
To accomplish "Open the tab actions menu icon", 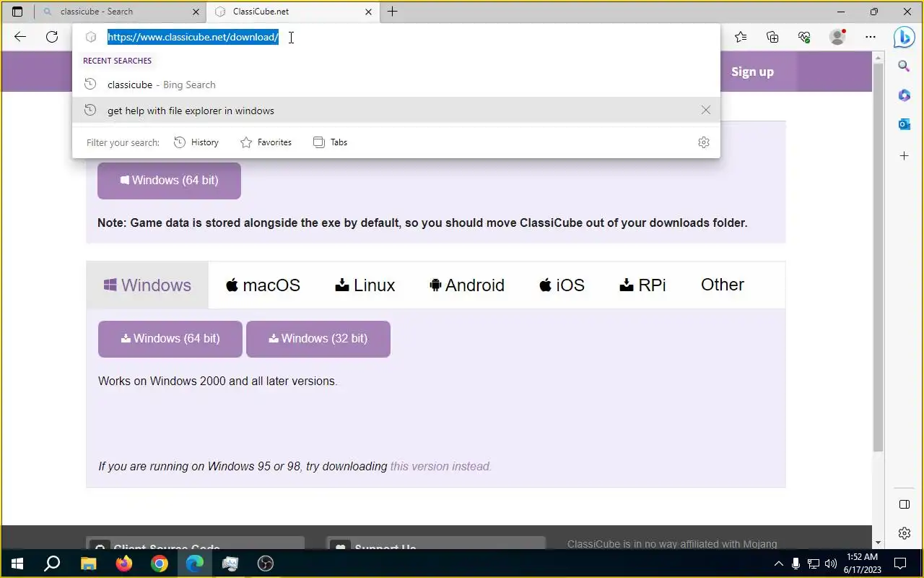I will tap(17, 12).
